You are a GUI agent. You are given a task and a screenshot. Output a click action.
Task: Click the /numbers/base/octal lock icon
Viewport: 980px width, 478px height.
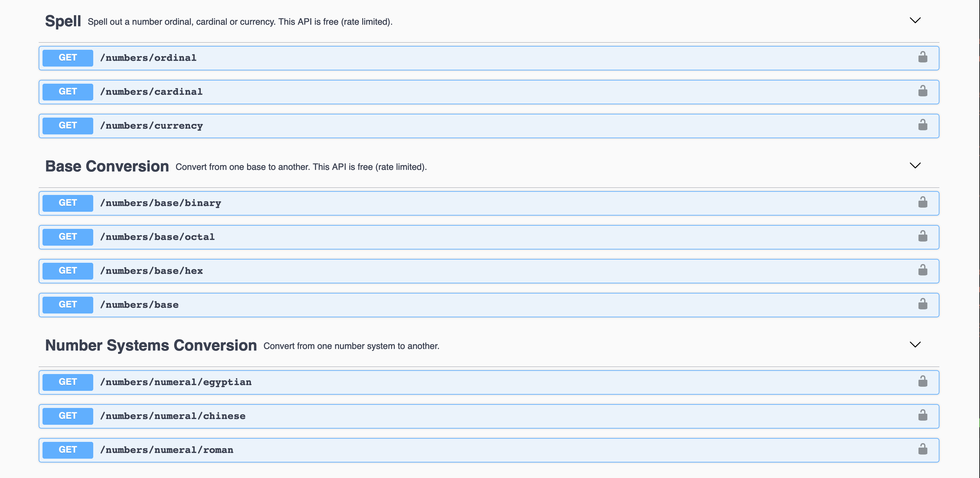(x=923, y=236)
